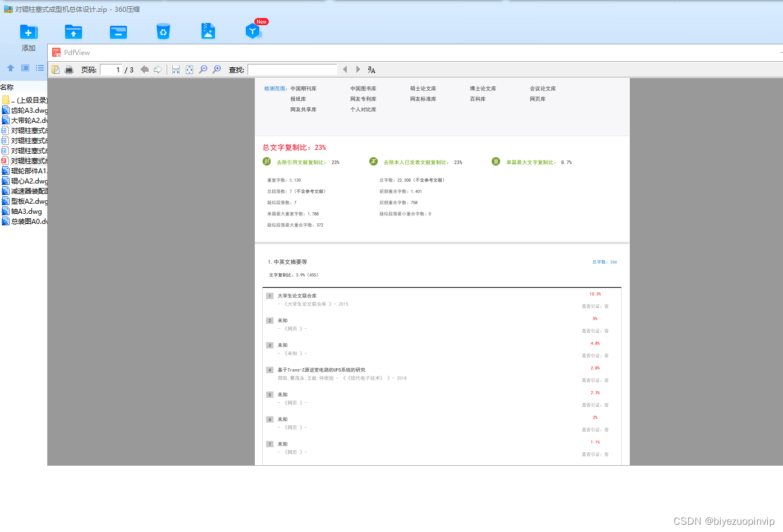Click the 页码 page number field
Image resolution: width=783 pixels, height=532 pixels.
(111, 70)
